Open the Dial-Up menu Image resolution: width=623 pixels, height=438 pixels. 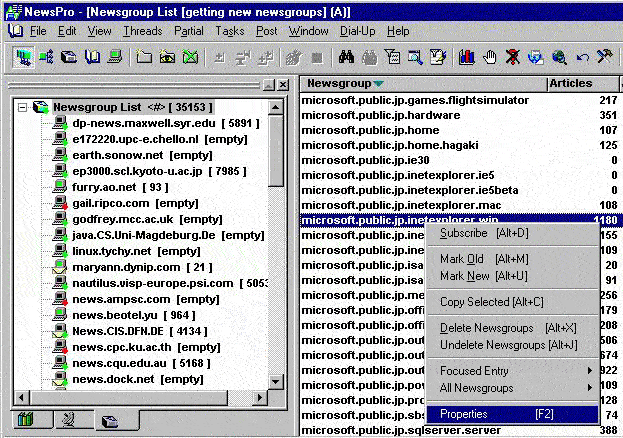358,31
